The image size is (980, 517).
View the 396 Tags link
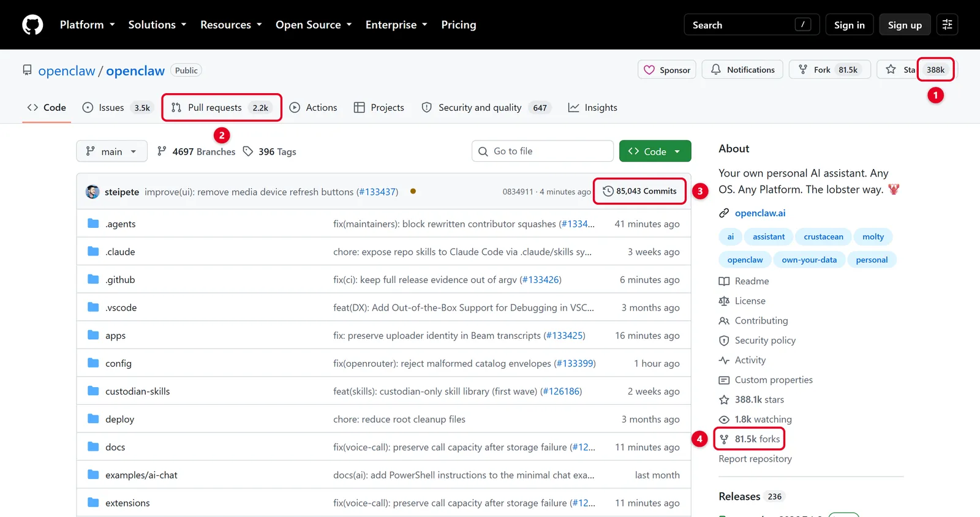269,151
